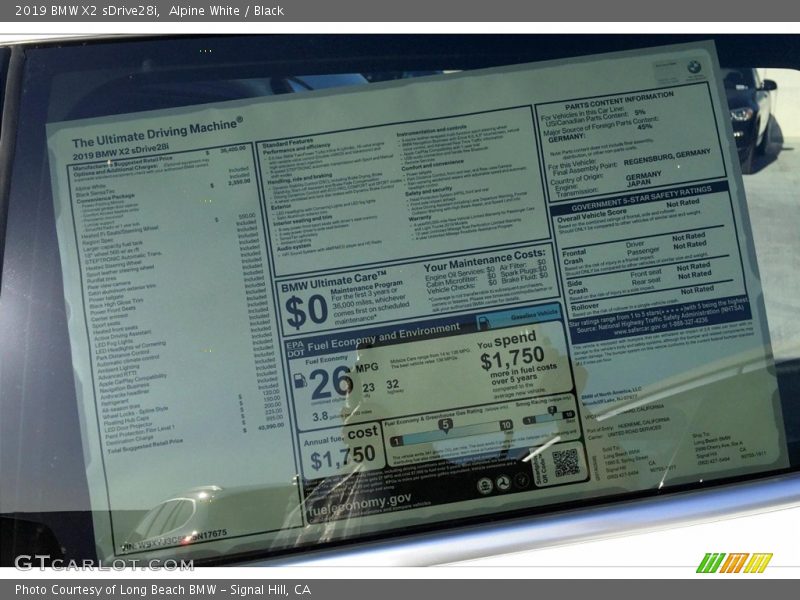The image size is (800, 600).
Task: Click The Ultimate Driving Machine heading
Action: [156, 135]
